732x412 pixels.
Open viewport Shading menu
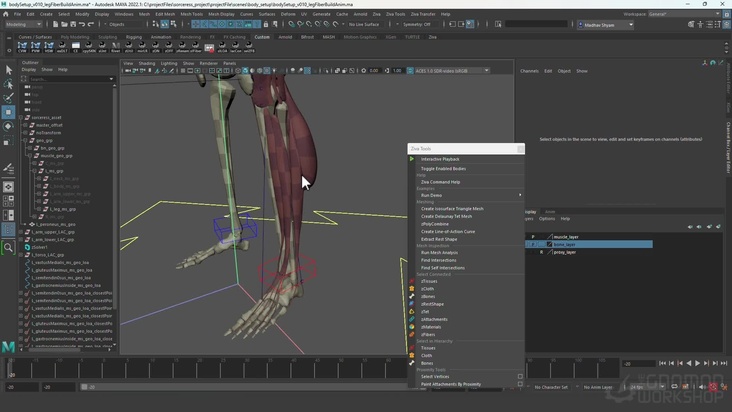146,63
